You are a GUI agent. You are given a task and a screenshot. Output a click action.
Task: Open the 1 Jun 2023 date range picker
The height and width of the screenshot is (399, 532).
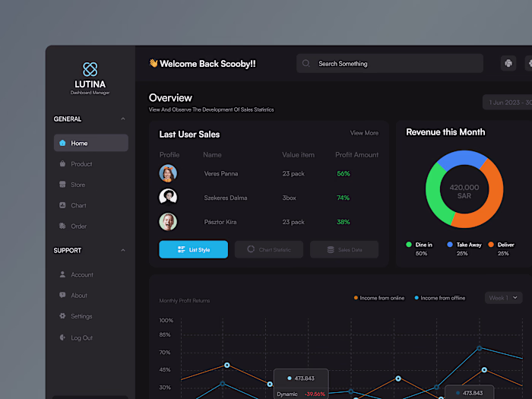[x=508, y=102]
